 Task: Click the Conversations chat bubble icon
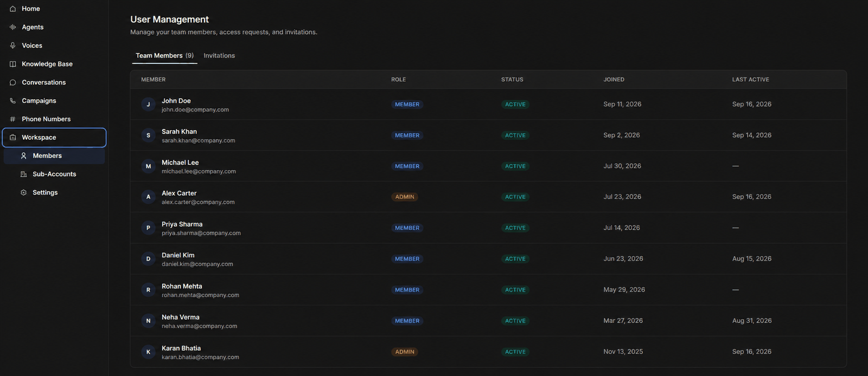tap(12, 82)
